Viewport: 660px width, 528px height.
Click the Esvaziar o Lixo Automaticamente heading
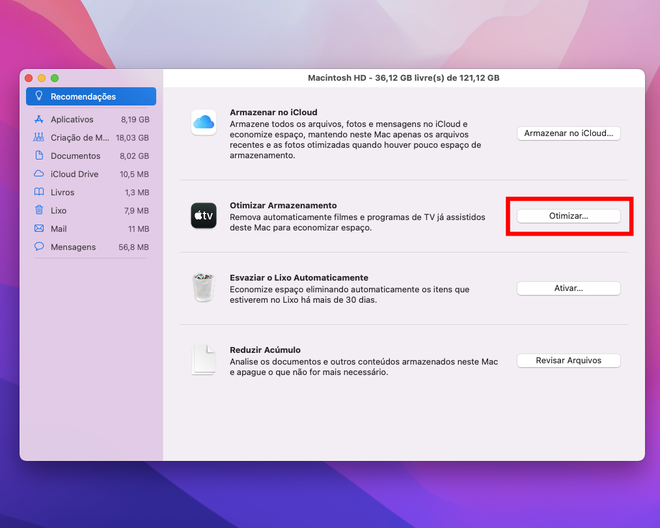click(x=299, y=278)
